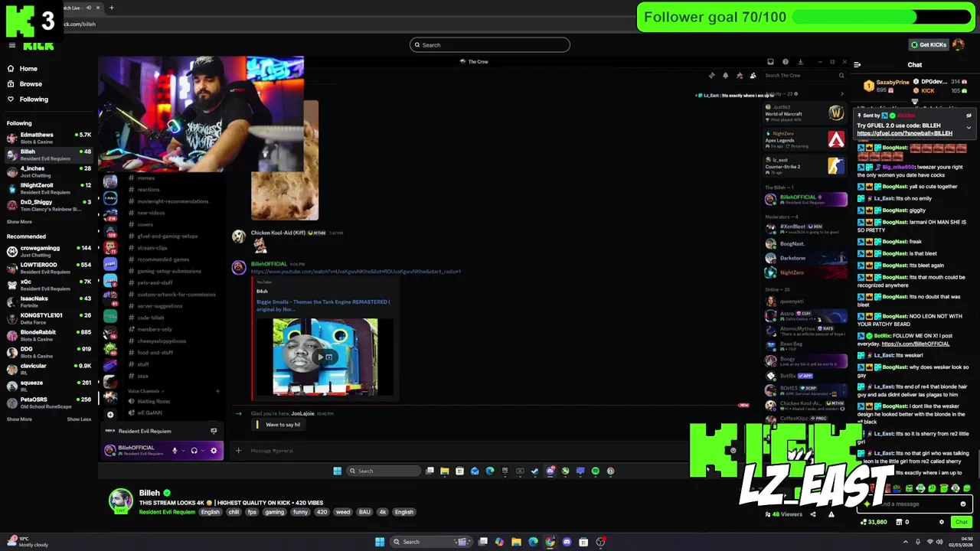
Task: Hide the pinned chat message
Action: pos(969,116)
